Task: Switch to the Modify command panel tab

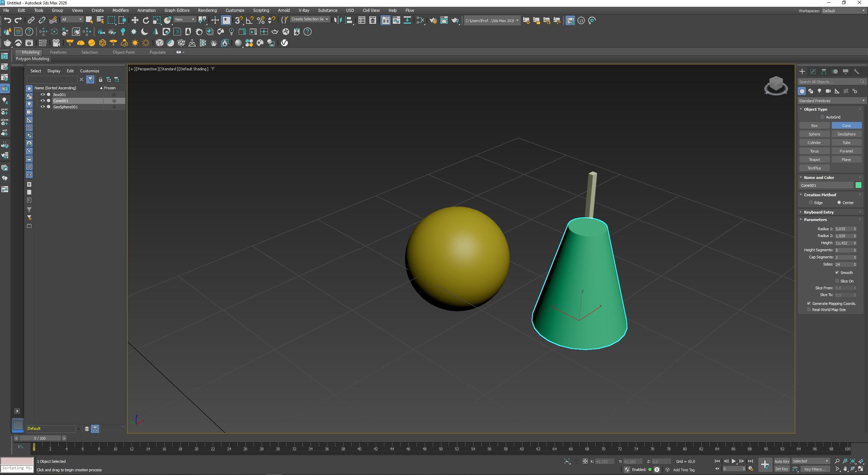Action: [x=813, y=72]
